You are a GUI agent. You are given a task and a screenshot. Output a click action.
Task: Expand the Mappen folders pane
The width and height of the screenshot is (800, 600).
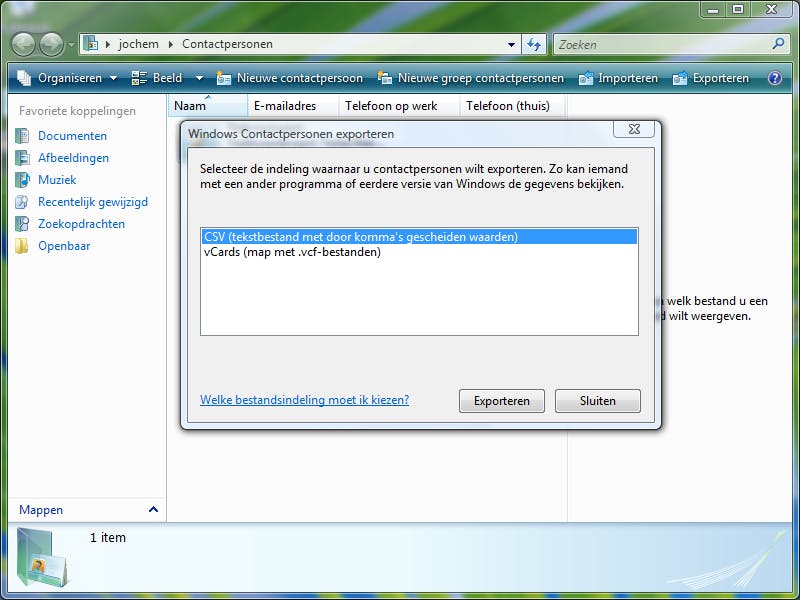(153, 509)
